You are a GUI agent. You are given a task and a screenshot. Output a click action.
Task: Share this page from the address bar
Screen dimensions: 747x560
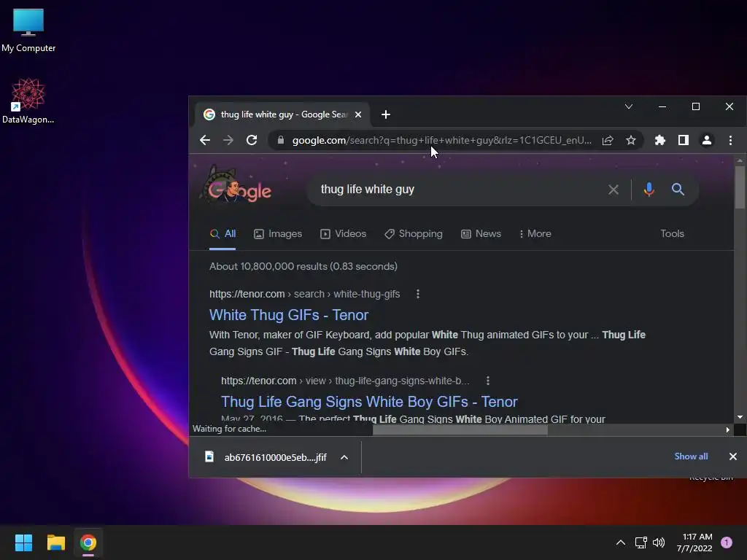click(608, 140)
